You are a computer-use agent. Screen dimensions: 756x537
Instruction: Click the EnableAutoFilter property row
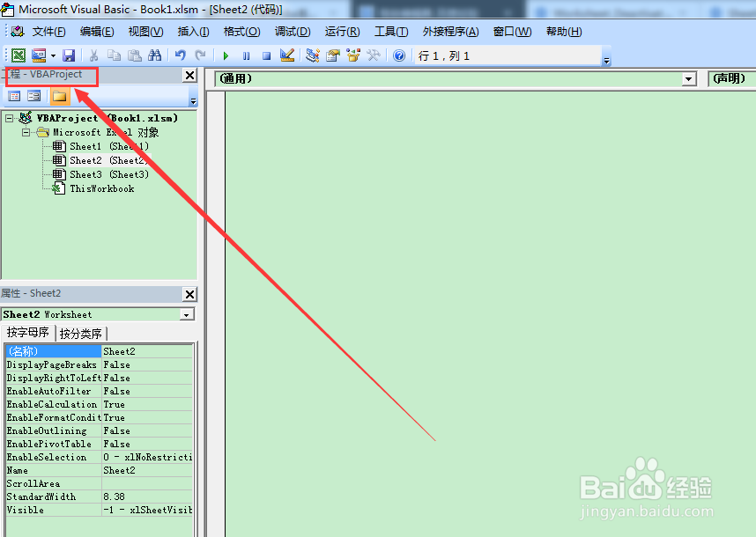pos(99,391)
